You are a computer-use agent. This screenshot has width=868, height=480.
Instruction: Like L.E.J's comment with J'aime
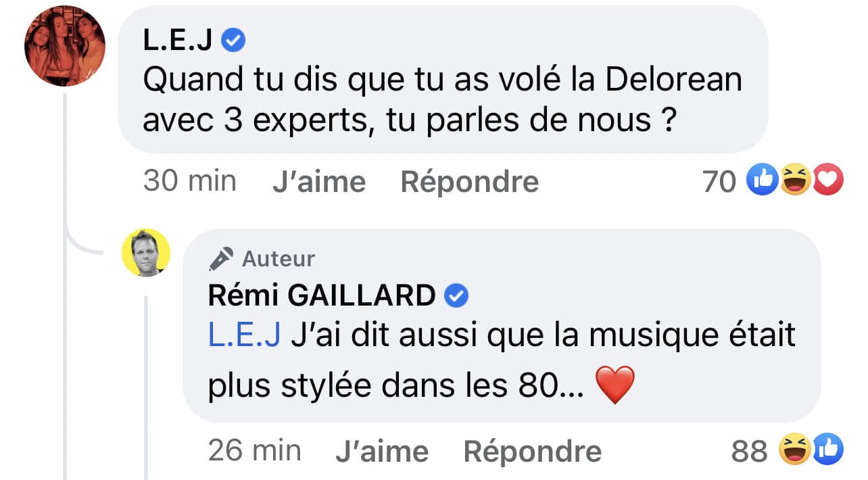tap(319, 182)
